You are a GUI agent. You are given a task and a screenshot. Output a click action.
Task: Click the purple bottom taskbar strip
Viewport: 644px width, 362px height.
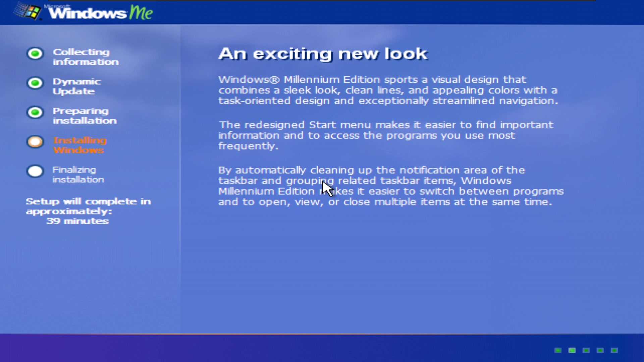tap(322, 349)
